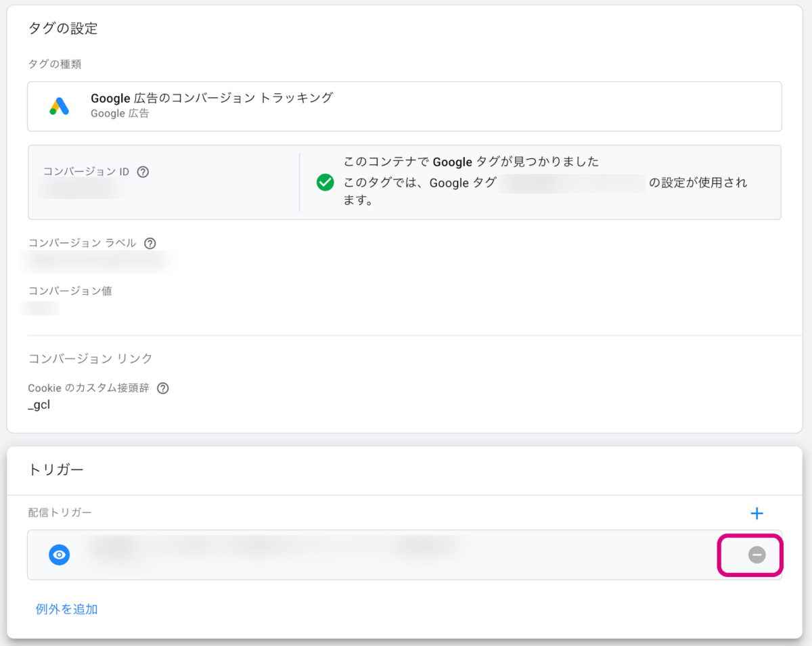
Task: Select the blurred trigger name in 配信トリガー row
Action: point(271,548)
